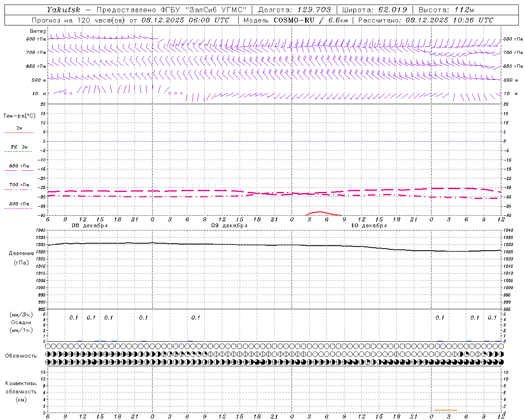This screenshot has width=525, height=420.
Task: Click the black pressure curve
Action: point(275,245)
